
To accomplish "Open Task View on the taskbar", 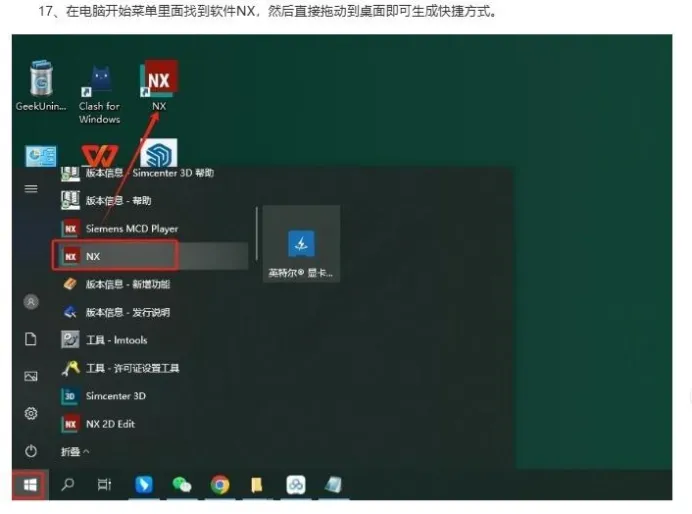I will coord(105,485).
